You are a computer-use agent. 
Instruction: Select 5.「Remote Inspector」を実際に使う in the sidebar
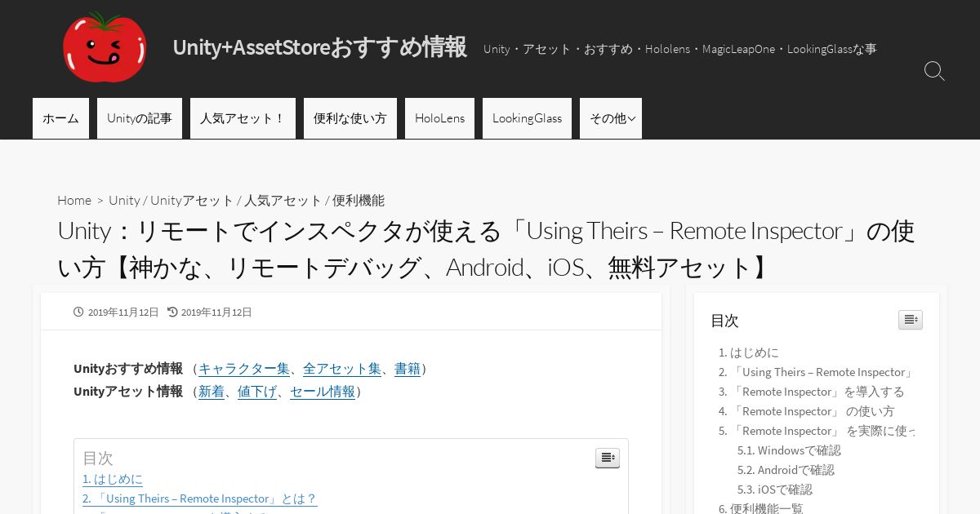click(817, 431)
